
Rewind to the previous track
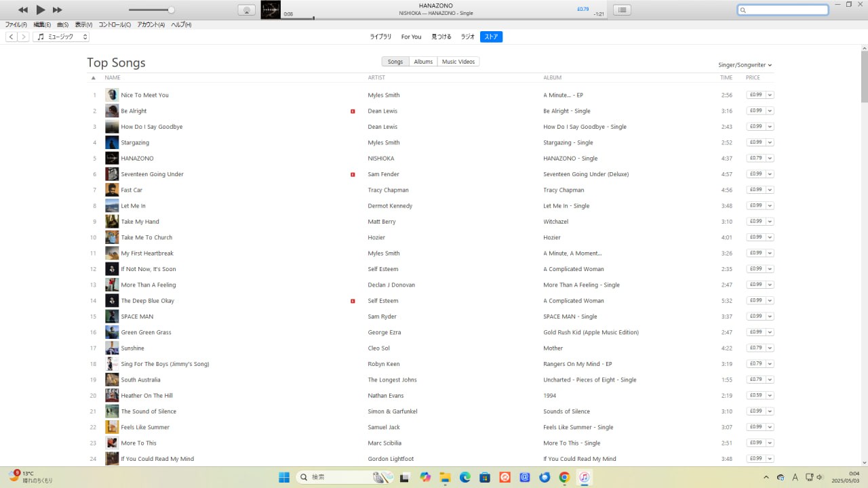pyautogui.click(x=23, y=9)
